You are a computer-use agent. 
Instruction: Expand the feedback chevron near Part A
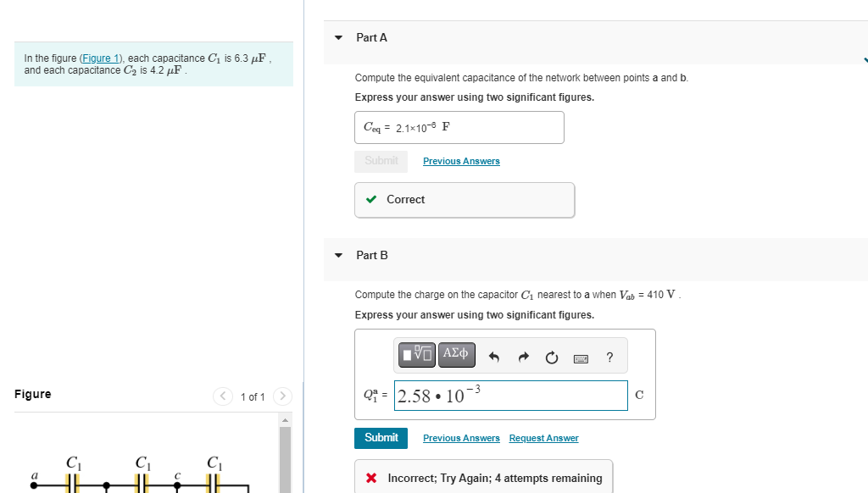pos(864,60)
